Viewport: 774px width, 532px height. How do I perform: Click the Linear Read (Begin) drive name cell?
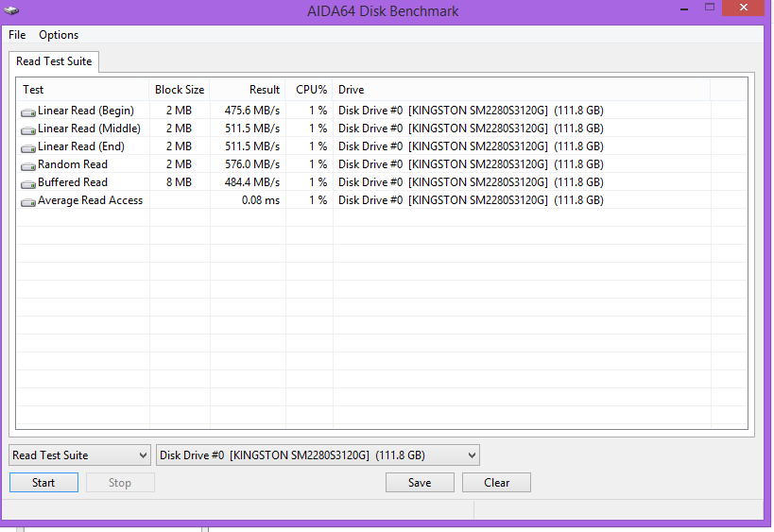coord(471,111)
